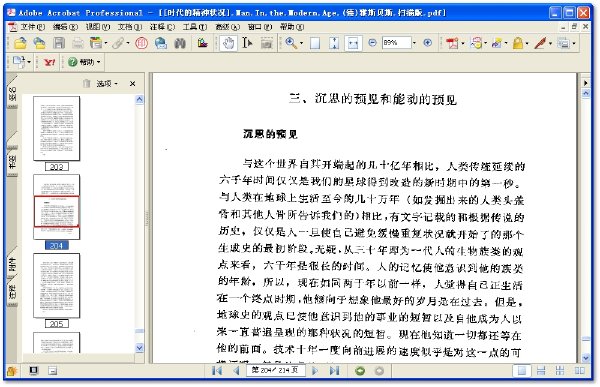Close the pages thumbnail panel
This screenshot has width=600, height=387.
(x=132, y=84)
